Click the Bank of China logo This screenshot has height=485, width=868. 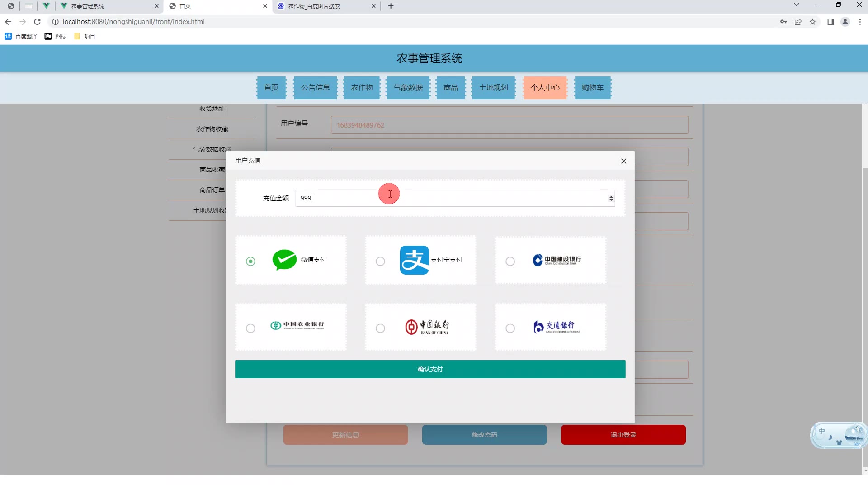point(427,327)
